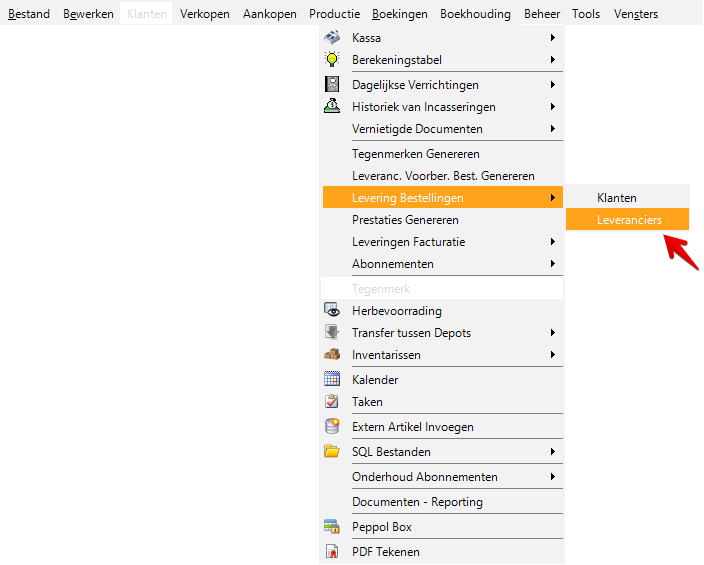Click the PDF Tekenen icon
This screenshot has width=704, height=565.
pyautogui.click(x=332, y=552)
